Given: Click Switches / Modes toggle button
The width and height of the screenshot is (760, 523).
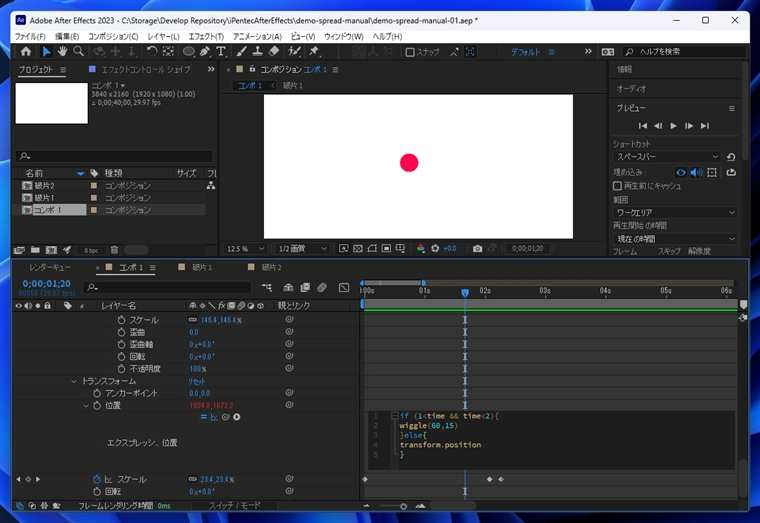Looking at the screenshot, I should pos(235,506).
